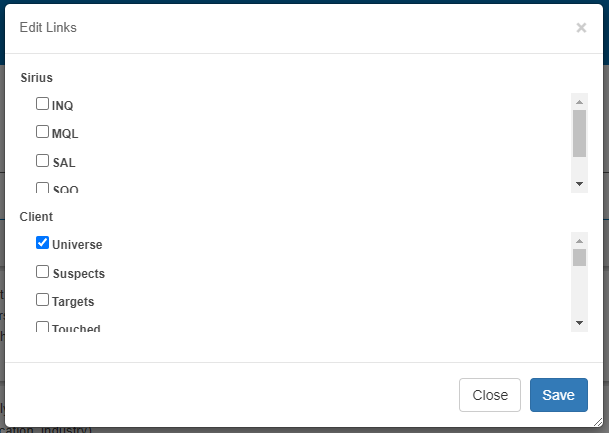Uncheck the Universe checkbox
This screenshot has width=609, height=433.
coord(42,243)
